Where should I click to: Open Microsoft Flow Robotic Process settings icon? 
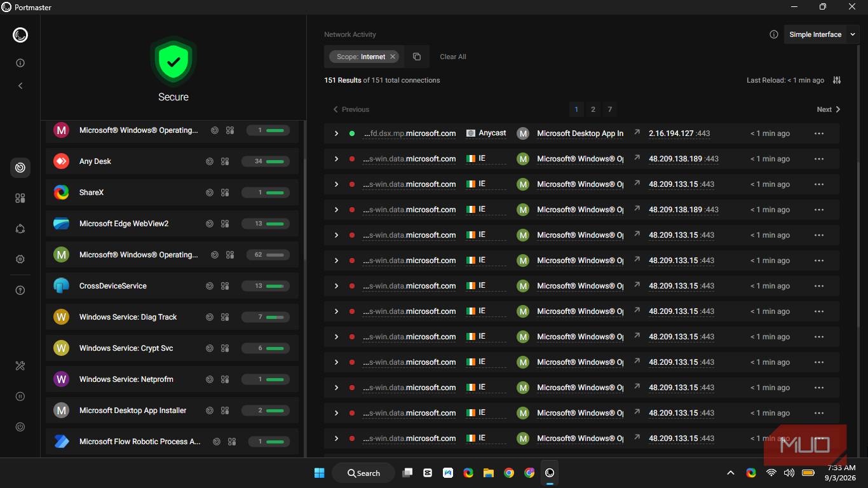pos(232,442)
